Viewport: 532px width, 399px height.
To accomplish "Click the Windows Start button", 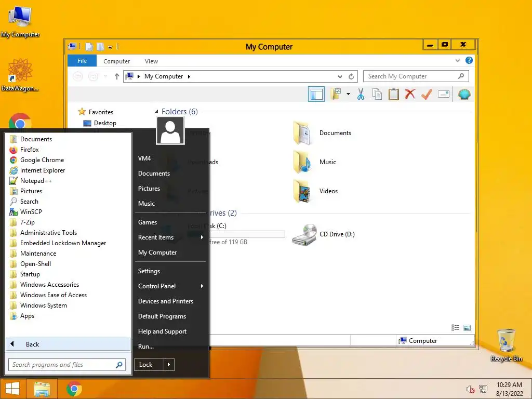I will click(12, 389).
